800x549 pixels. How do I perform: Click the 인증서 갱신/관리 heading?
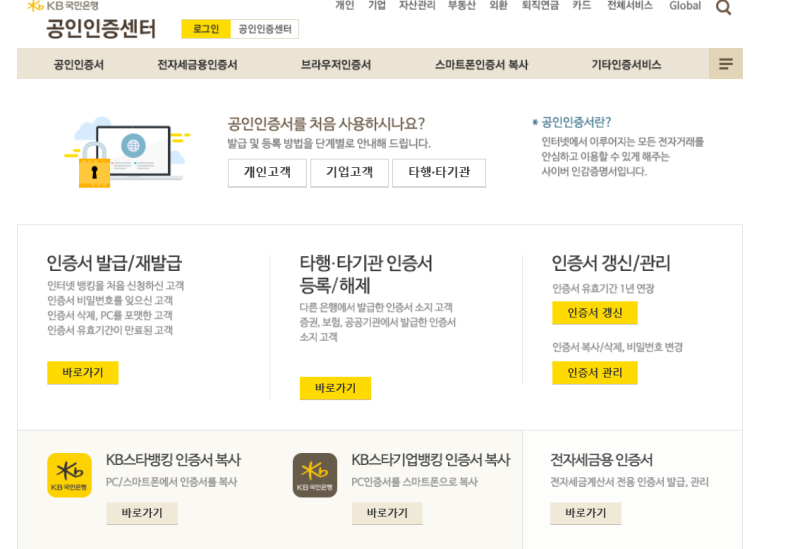coord(611,263)
